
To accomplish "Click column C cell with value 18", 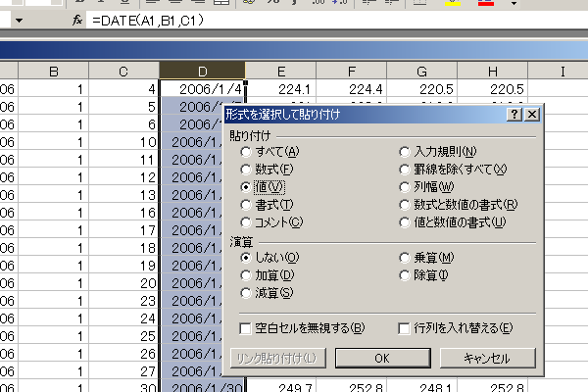I will [x=123, y=248].
